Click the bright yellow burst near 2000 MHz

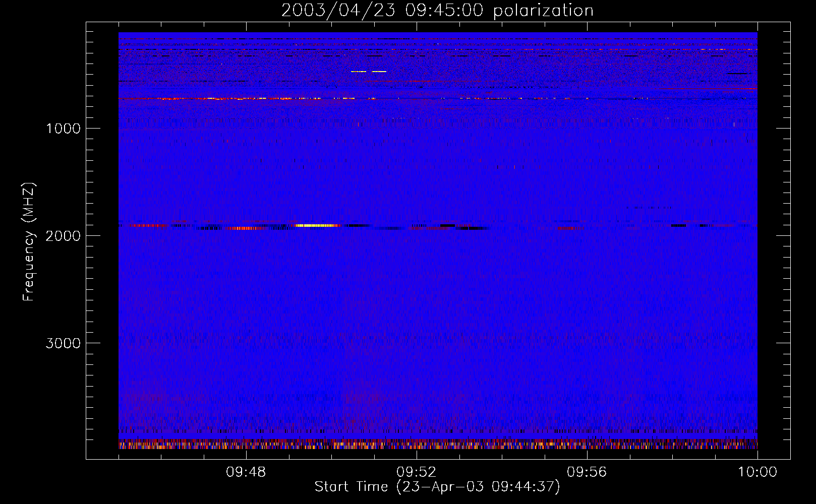318,225
